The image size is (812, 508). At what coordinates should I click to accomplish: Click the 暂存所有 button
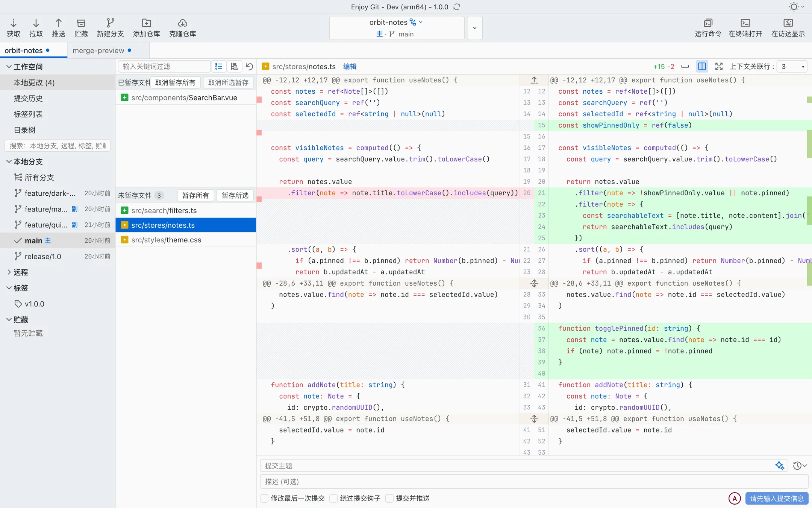(x=195, y=195)
